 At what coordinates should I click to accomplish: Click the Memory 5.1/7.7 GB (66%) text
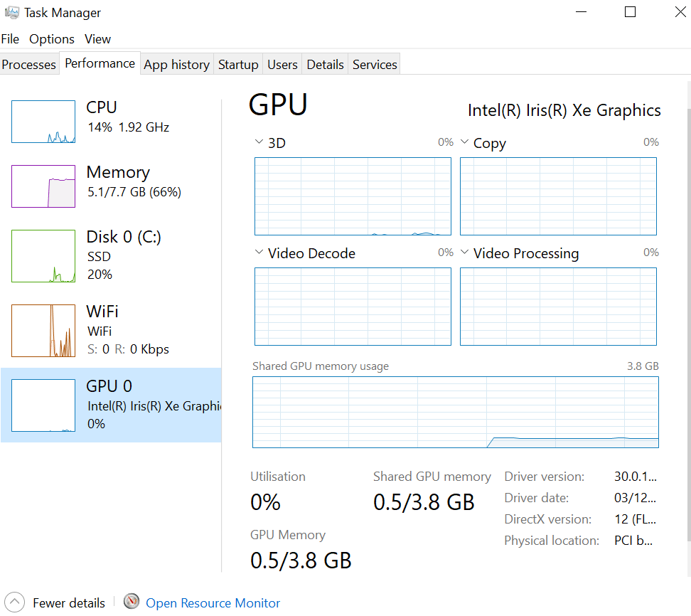click(134, 192)
